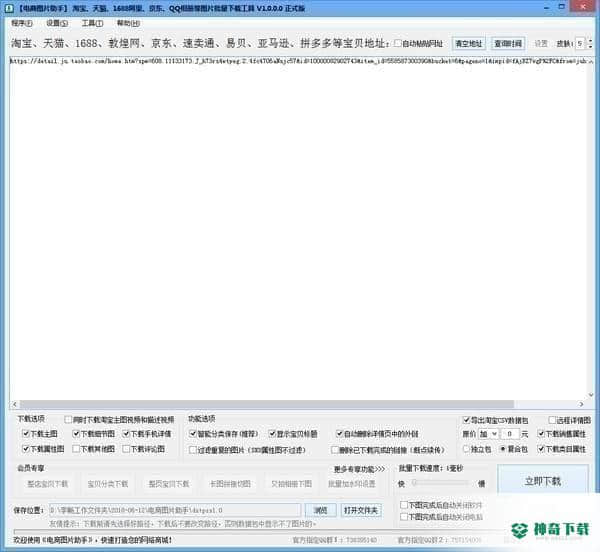Click the price amount field showing 0

coord(510,434)
